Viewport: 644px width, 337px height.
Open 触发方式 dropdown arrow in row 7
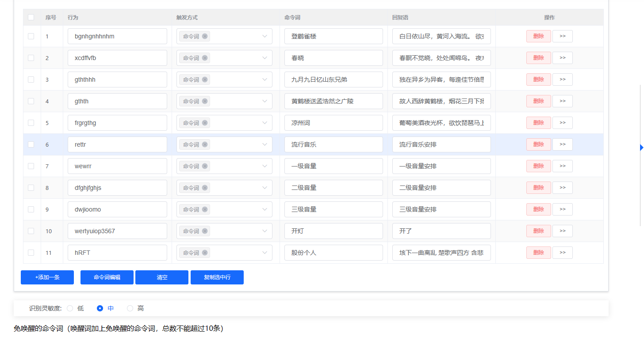pos(264,166)
